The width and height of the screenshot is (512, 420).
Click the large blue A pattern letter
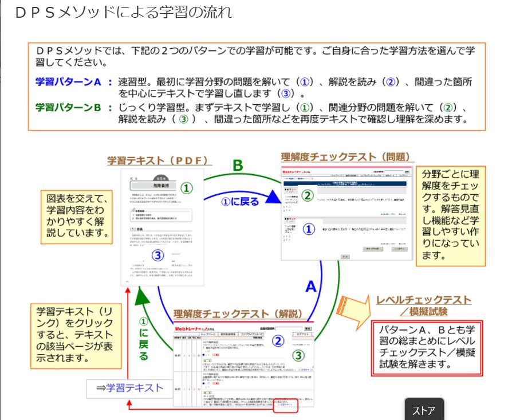pyautogui.click(x=310, y=286)
